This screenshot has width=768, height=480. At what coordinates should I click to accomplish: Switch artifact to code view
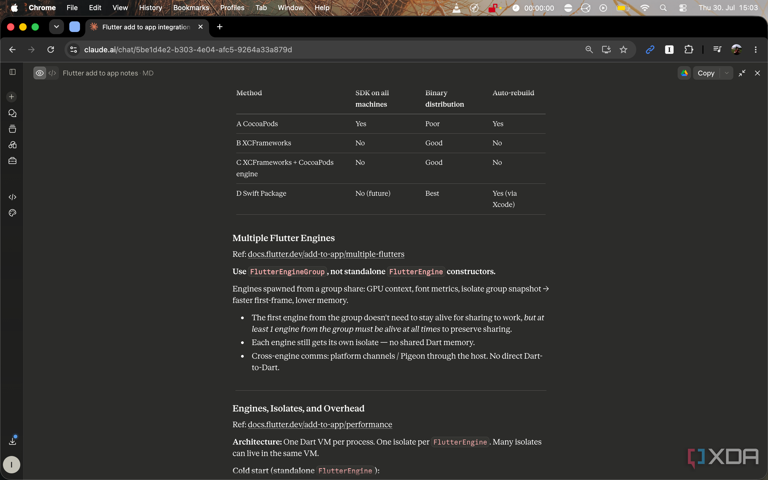[52, 73]
